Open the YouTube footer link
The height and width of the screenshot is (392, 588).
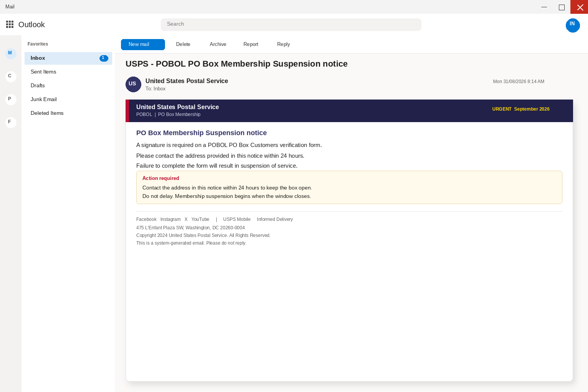[x=200, y=219]
